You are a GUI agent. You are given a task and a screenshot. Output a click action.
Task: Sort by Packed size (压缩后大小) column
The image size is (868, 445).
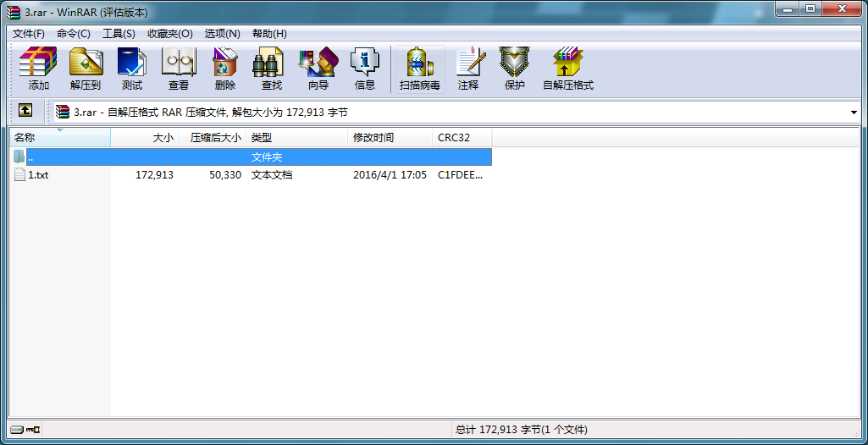click(212, 137)
